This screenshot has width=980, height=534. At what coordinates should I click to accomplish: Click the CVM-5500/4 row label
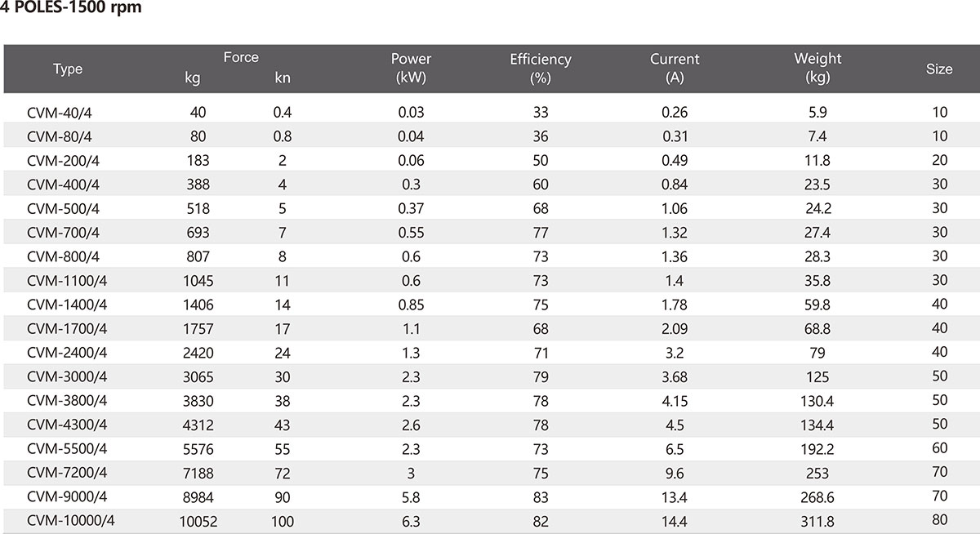click(69, 448)
